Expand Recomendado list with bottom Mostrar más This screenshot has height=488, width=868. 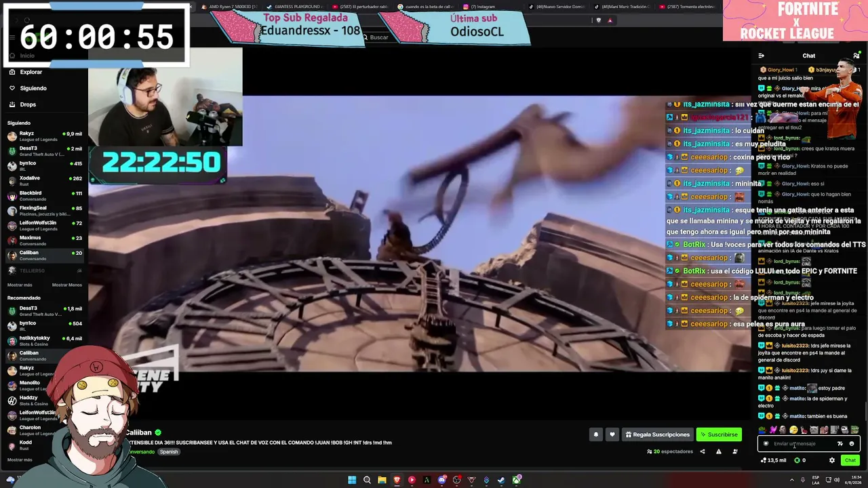[20, 460]
